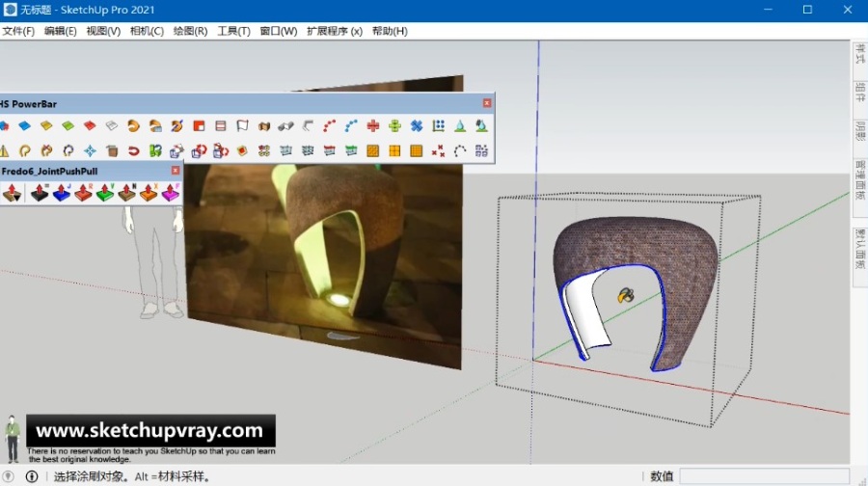This screenshot has width=868, height=486.
Task: Open the 管理面板 side tray tab
Action: point(859,180)
